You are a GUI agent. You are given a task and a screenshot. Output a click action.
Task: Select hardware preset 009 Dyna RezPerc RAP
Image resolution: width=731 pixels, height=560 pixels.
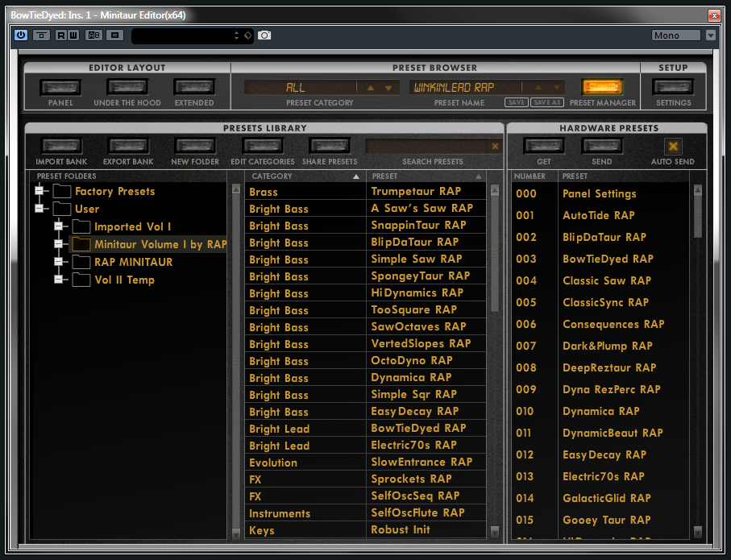pyautogui.click(x=600, y=389)
